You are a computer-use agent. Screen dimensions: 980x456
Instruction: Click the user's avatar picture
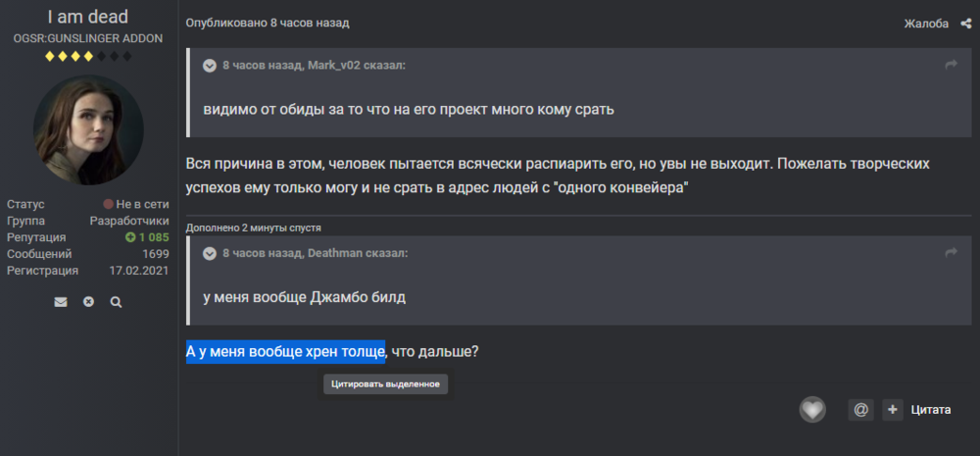[88, 129]
